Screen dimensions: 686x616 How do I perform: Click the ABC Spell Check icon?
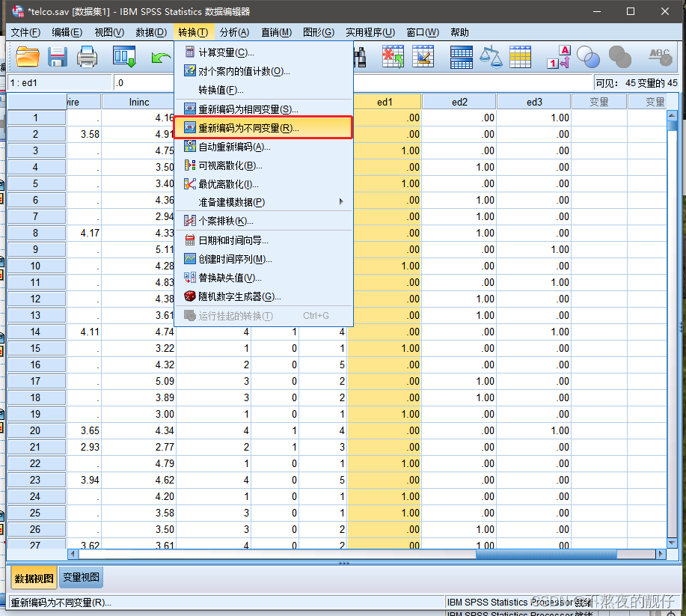point(660,57)
